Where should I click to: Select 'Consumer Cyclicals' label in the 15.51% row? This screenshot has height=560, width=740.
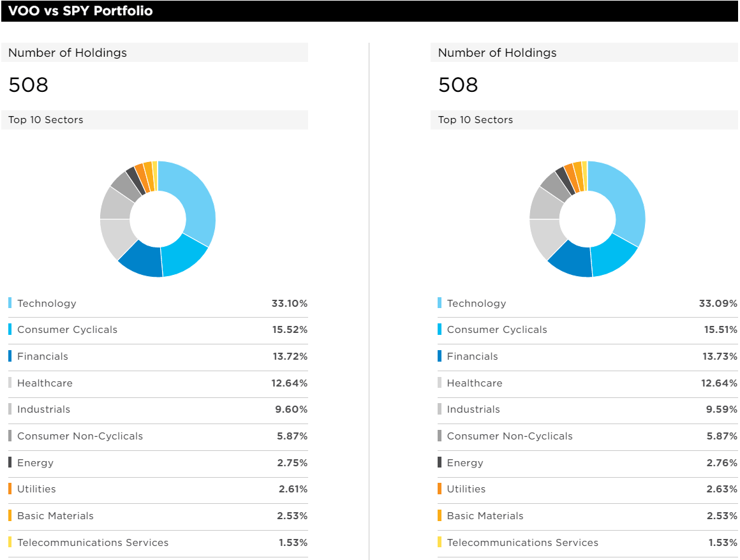point(497,330)
